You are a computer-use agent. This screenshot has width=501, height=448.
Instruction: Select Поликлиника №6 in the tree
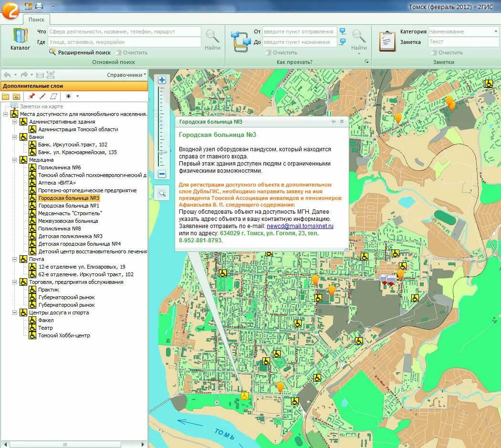[60, 167]
